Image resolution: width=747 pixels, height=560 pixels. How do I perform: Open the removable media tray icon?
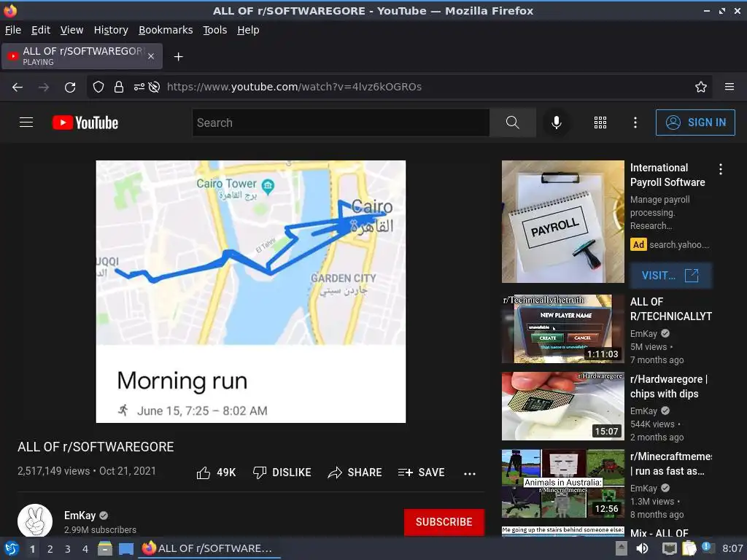point(621,548)
